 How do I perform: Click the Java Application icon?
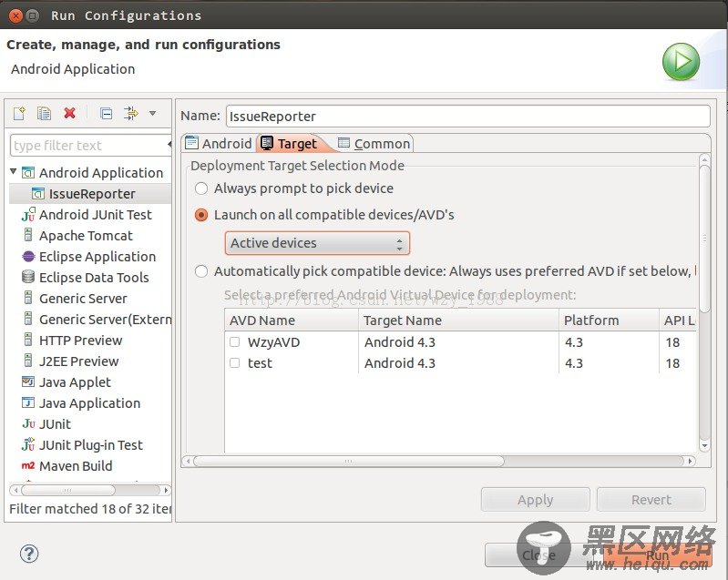pos(28,402)
